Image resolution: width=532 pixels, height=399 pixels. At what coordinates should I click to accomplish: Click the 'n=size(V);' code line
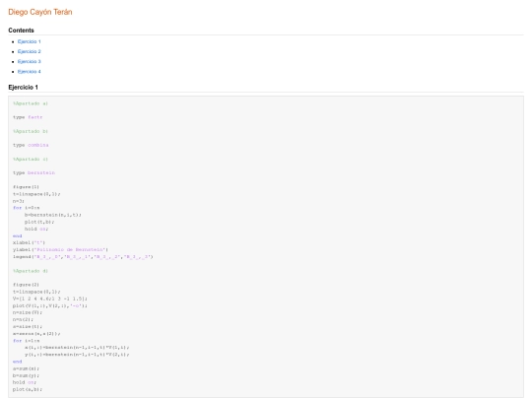tap(28, 312)
